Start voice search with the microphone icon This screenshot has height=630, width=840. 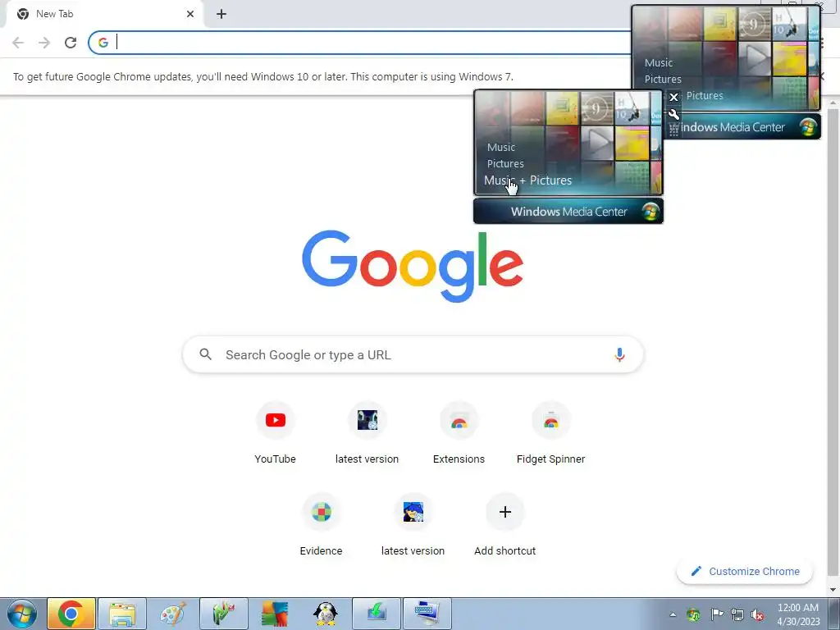pos(619,354)
